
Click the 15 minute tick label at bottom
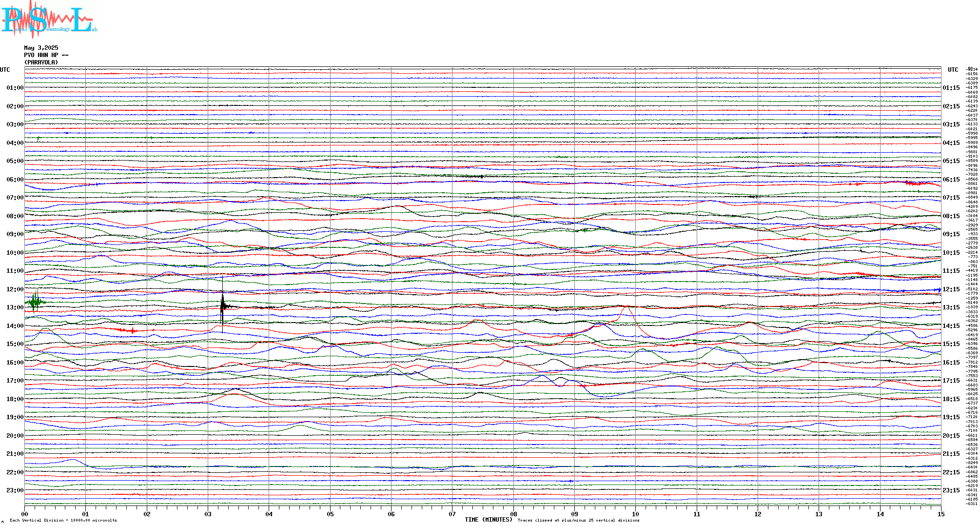[941, 514]
